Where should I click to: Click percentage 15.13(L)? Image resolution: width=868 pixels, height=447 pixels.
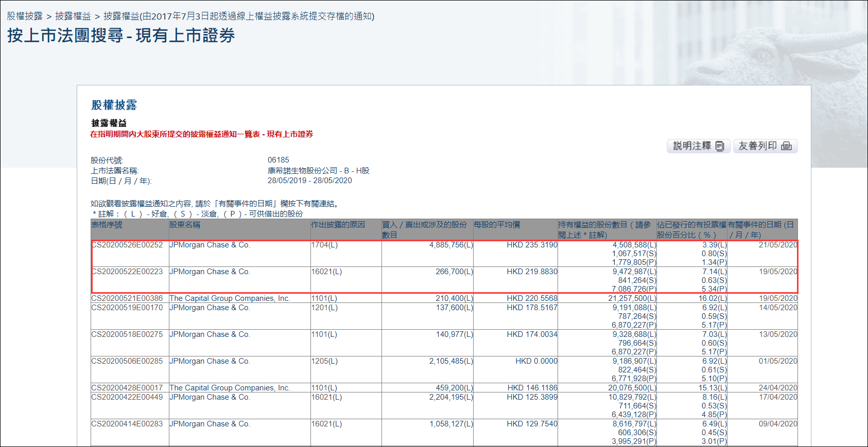coord(713,388)
